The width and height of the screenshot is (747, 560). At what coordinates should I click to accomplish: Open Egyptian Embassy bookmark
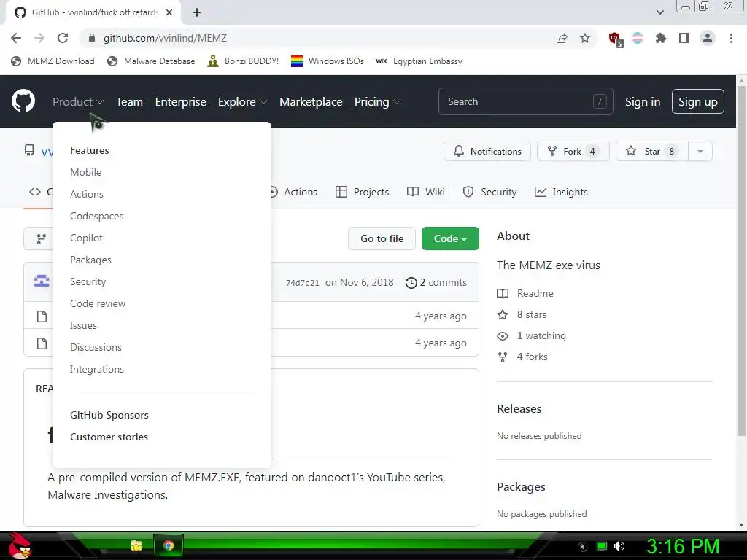coord(419,61)
